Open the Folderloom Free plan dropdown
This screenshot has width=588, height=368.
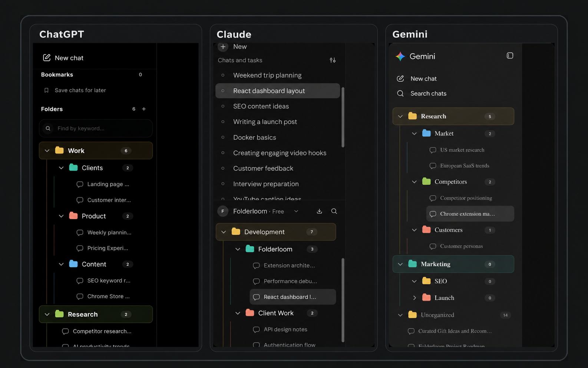click(x=296, y=211)
